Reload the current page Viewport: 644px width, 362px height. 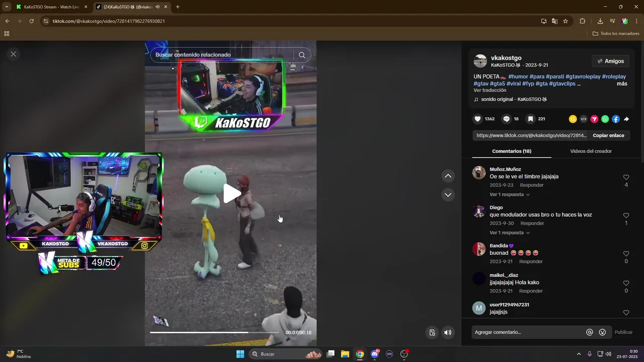click(31, 21)
